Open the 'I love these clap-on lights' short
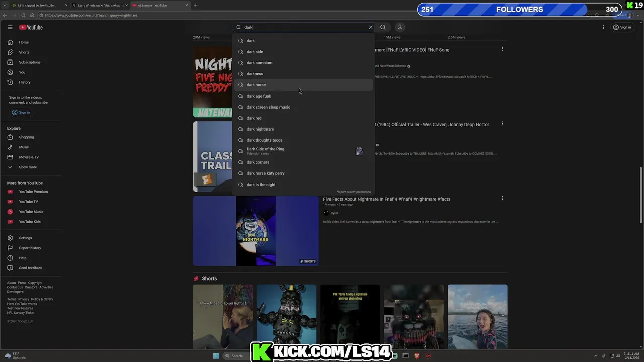The height and width of the screenshot is (362, 644). click(223, 317)
